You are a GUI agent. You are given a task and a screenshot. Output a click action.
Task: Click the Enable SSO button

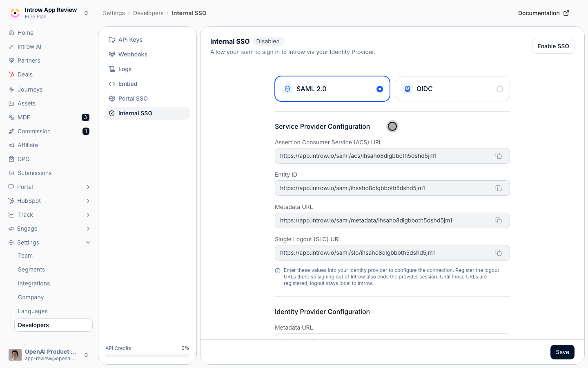[x=553, y=46]
